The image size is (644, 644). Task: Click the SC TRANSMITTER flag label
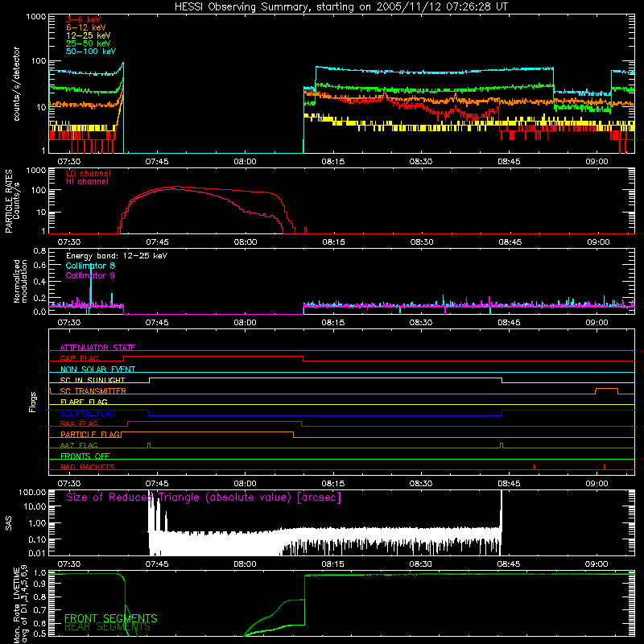tap(93, 390)
